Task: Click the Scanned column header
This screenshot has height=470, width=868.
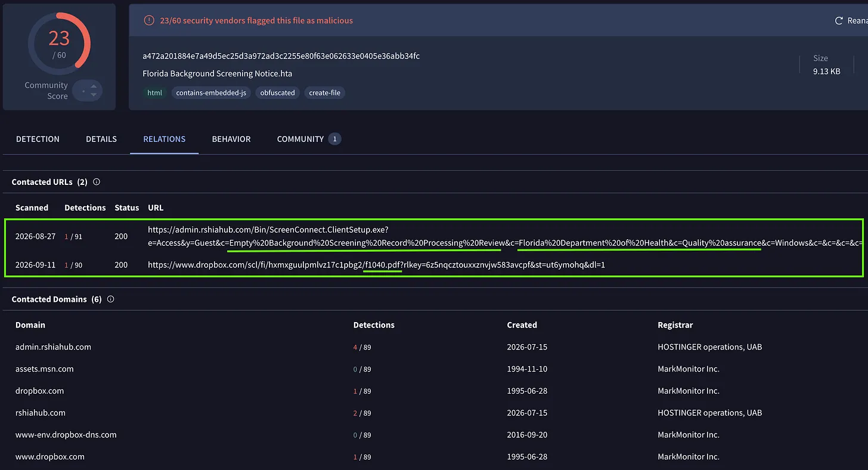Action: tap(32, 208)
